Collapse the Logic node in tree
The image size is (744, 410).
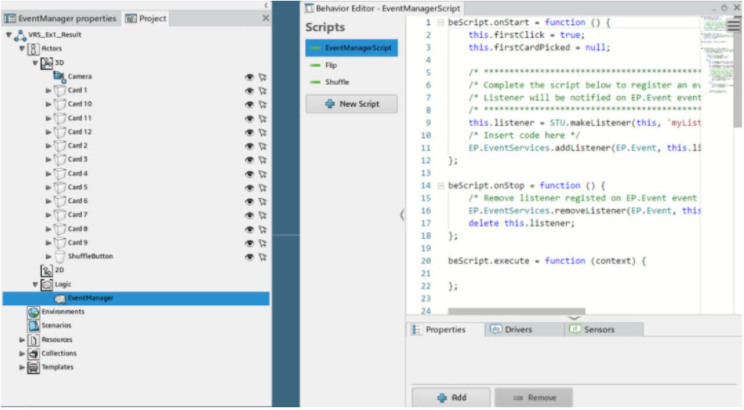click(x=36, y=284)
